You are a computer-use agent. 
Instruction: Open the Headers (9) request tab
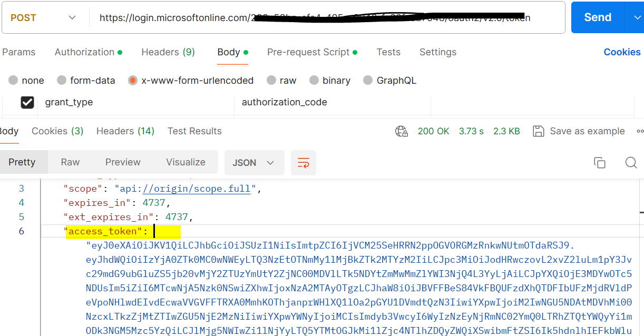168,52
